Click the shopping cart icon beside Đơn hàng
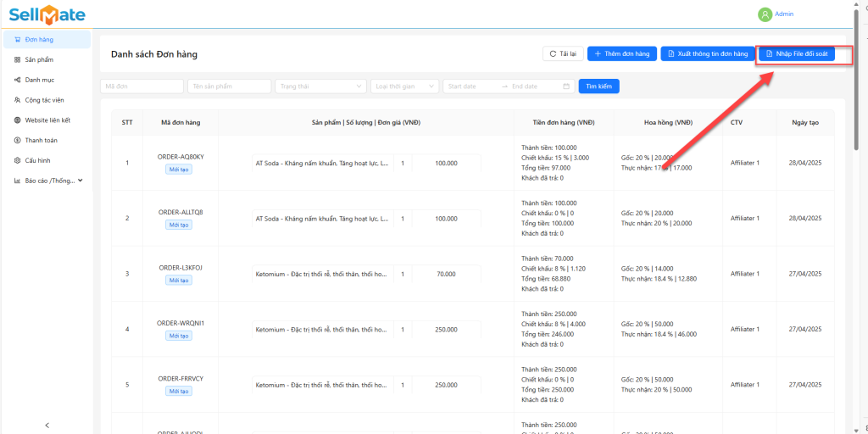The height and width of the screenshot is (434, 868). tap(18, 40)
